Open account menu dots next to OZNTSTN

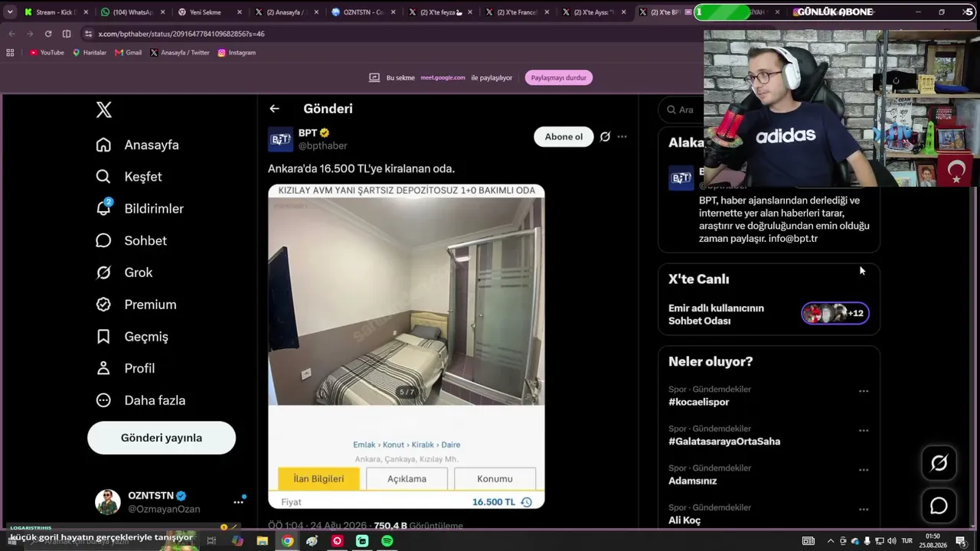tap(238, 502)
